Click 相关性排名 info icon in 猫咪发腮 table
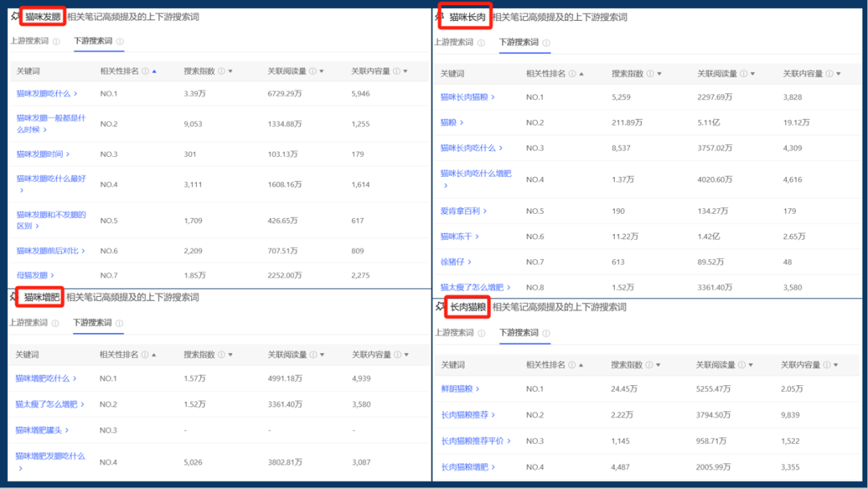 (x=145, y=72)
